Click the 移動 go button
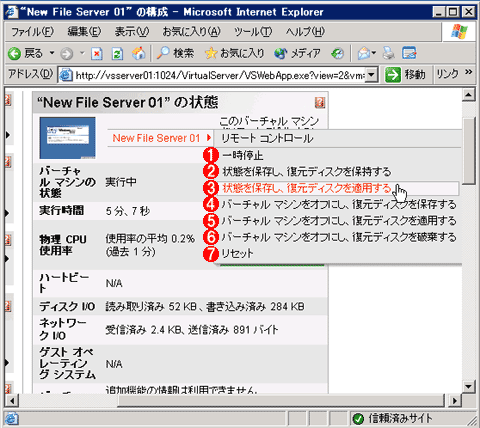Image resolution: width=480 pixels, height=428 pixels. tap(405, 75)
